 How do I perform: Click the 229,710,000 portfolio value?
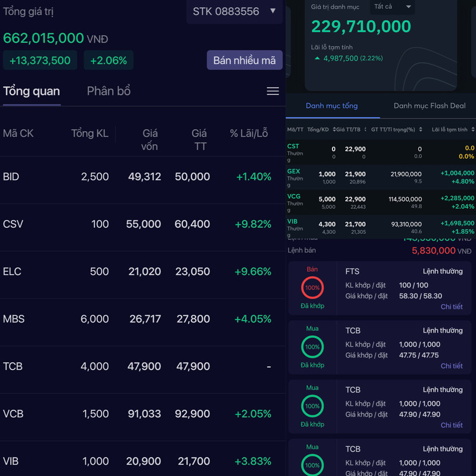(x=361, y=26)
